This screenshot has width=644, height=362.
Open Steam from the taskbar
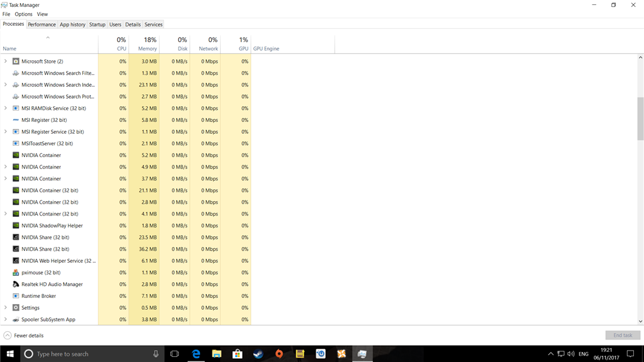click(x=258, y=354)
